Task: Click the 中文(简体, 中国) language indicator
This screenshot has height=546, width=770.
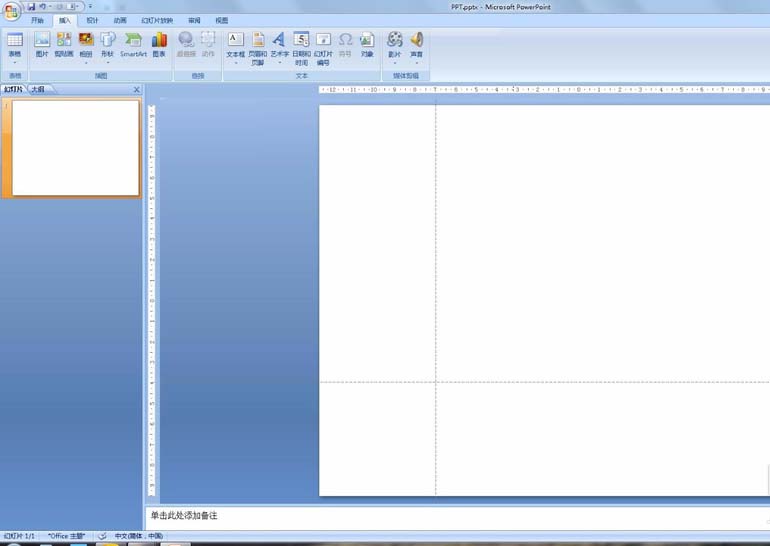Action: [x=138, y=536]
